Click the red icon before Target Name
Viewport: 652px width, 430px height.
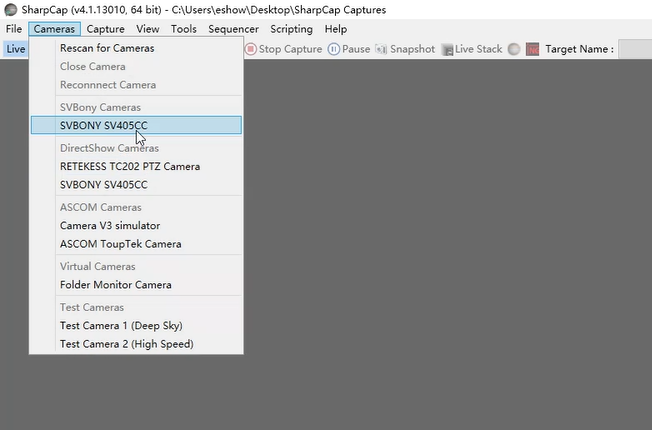click(x=532, y=49)
